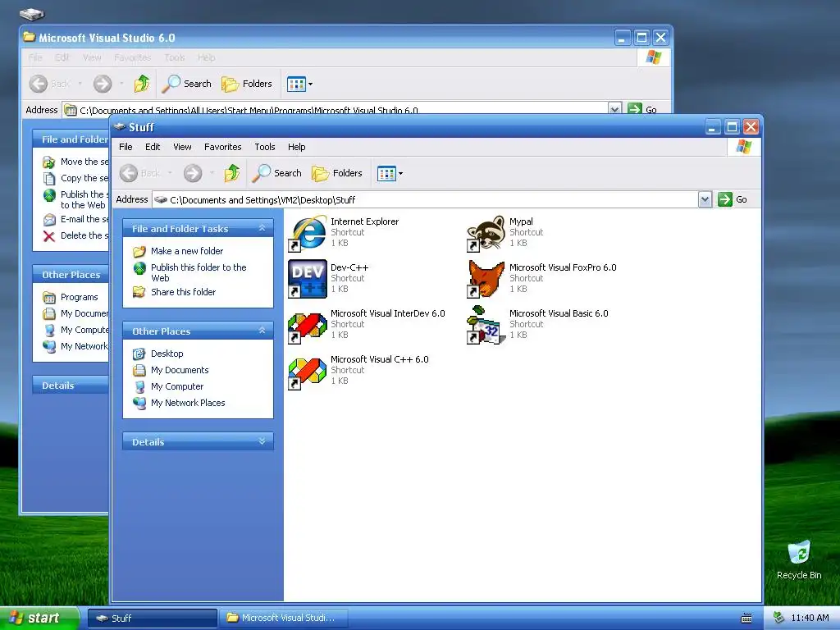Click Publish this folder to the Web
Viewport: 840px width, 630px height.
199,272
